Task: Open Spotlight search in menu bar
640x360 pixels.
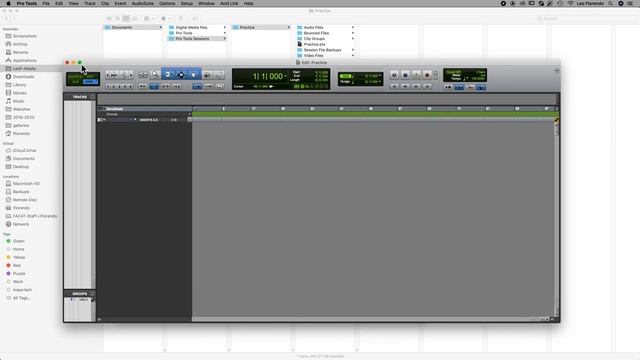Action: point(610,3)
